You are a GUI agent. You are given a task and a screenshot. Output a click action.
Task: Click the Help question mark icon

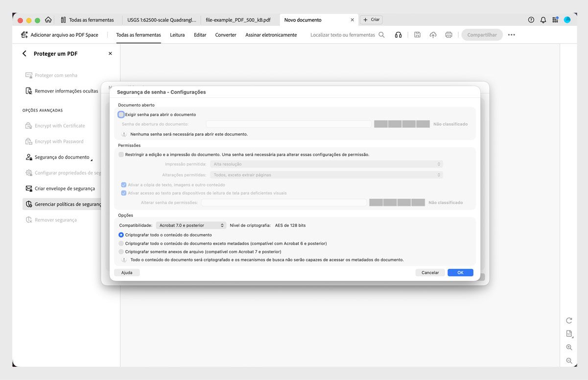[x=531, y=20]
